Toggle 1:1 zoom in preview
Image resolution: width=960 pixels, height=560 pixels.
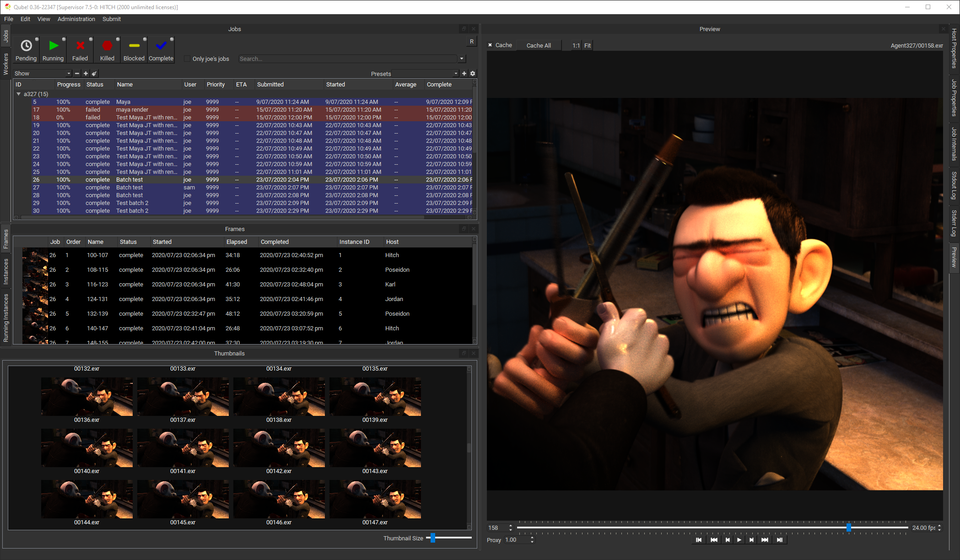[x=576, y=45]
